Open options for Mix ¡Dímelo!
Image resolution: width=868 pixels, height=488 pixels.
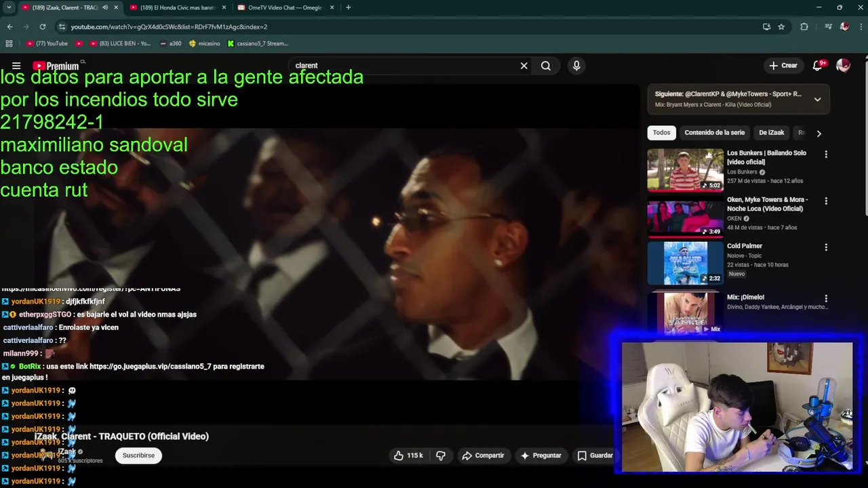825,298
